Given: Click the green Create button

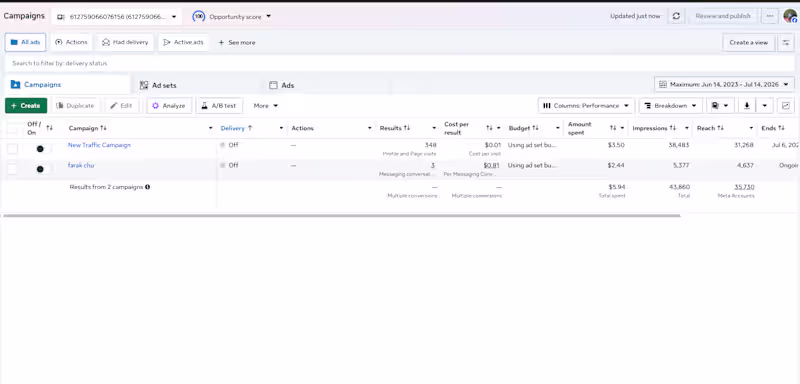Looking at the screenshot, I should [x=26, y=106].
